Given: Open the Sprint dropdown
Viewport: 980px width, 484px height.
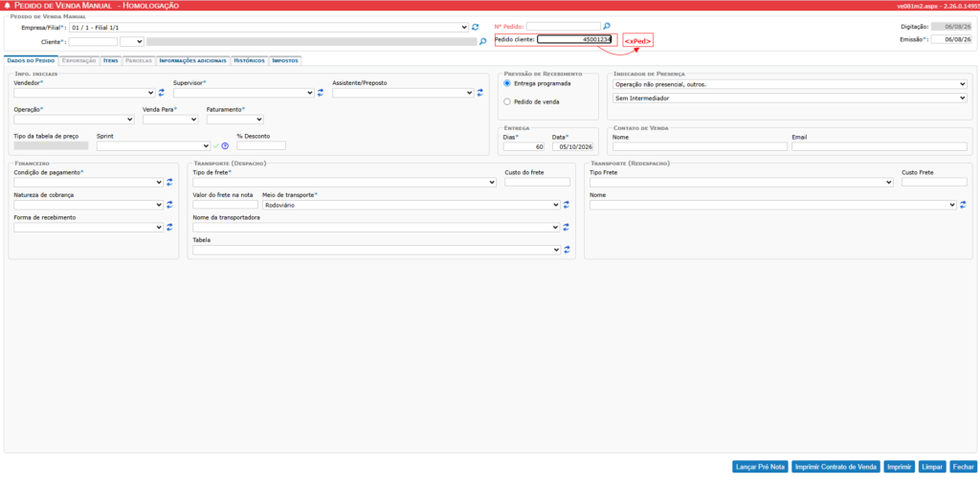Looking at the screenshot, I should click(154, 145).
